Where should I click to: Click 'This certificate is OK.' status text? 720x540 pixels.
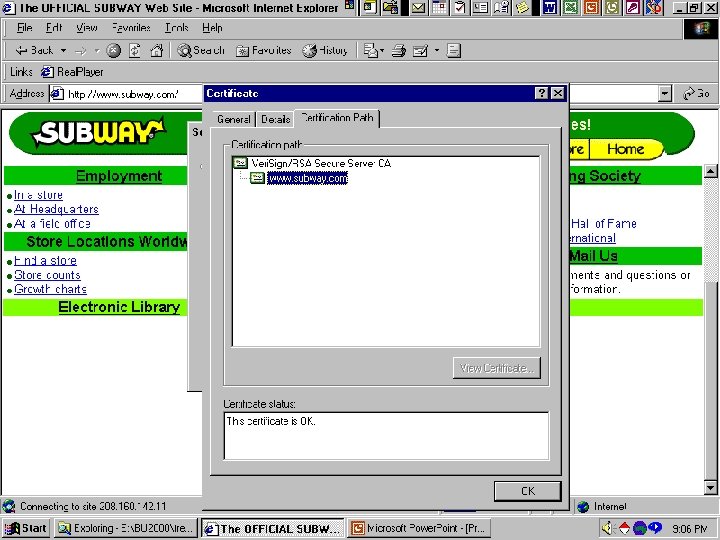271,421
